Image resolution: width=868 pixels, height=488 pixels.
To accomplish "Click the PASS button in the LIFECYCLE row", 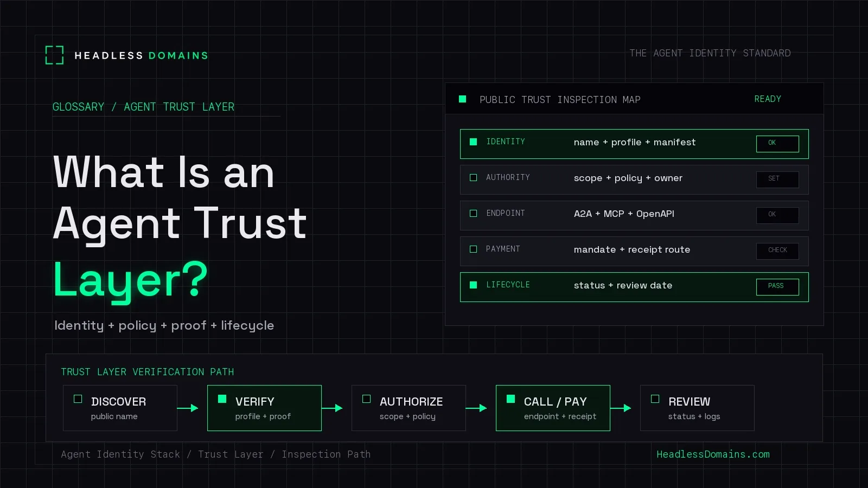I will [777, 287].
